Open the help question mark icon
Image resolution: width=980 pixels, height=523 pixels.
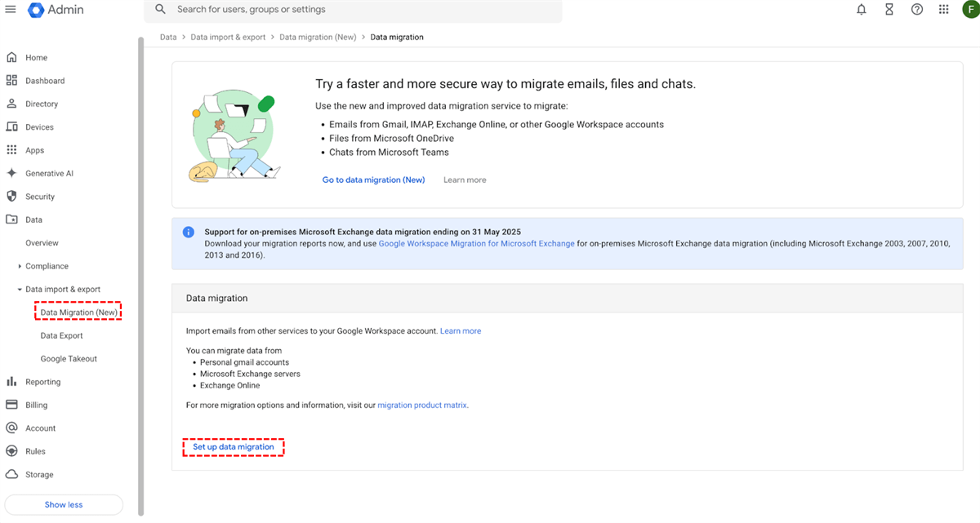(x=917, y=10)
